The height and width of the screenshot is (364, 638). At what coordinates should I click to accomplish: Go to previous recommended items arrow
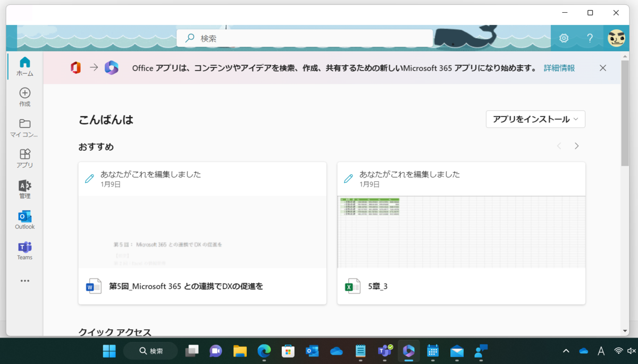click(559, 146)
